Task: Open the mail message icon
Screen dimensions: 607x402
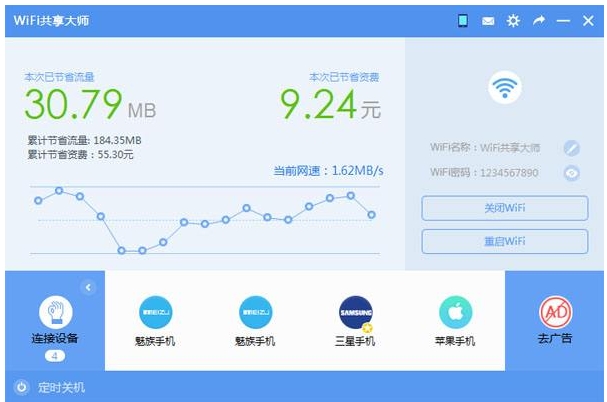Action: click(x=488, y=21)
